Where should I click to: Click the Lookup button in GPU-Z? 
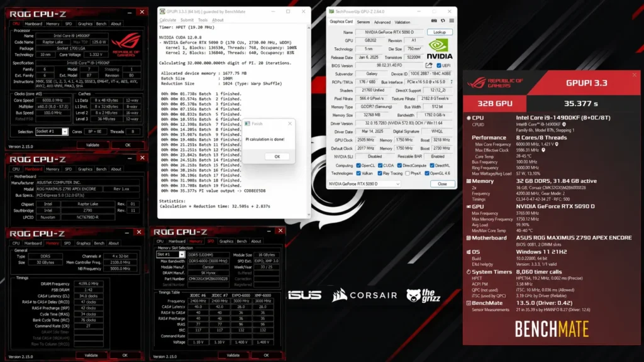[440, 32]
